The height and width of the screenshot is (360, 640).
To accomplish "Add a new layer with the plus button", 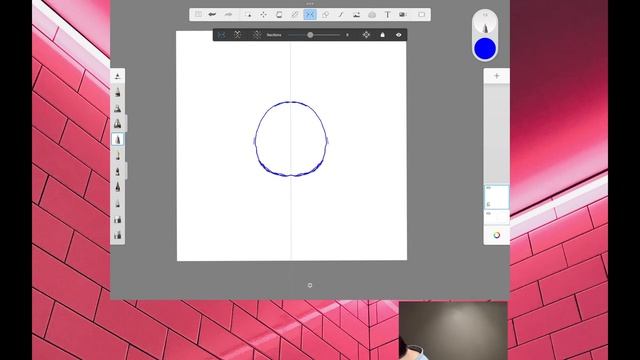I will 497,76.
